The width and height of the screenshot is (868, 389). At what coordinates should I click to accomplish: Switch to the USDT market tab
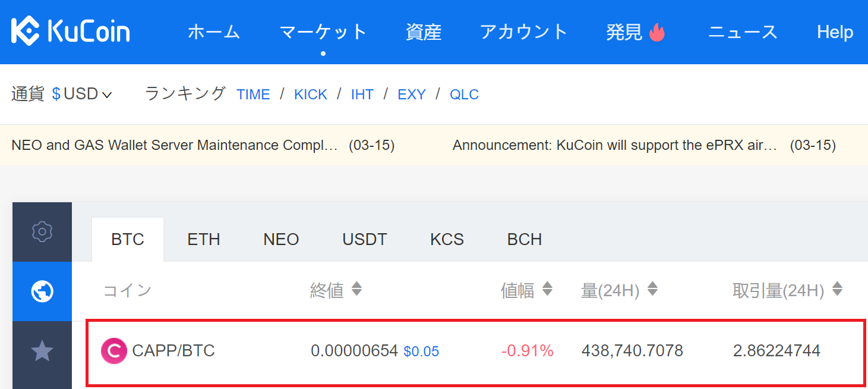click(364, 239)
